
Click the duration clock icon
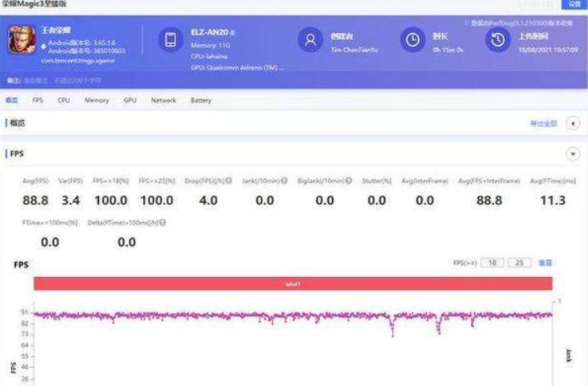tap(413, 39)
